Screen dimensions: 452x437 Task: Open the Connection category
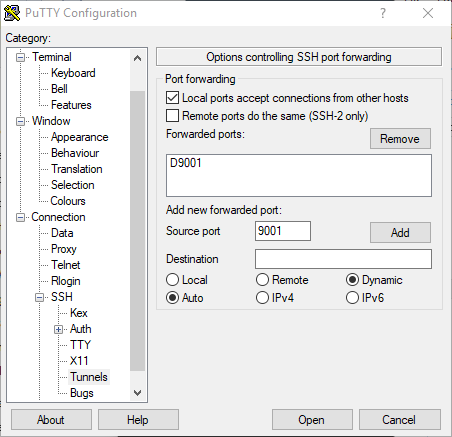pyautogui.click(x=58, y=217)
